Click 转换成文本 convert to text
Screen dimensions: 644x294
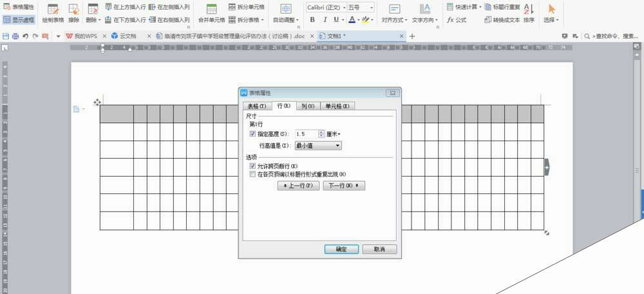(x=502, y=19)
